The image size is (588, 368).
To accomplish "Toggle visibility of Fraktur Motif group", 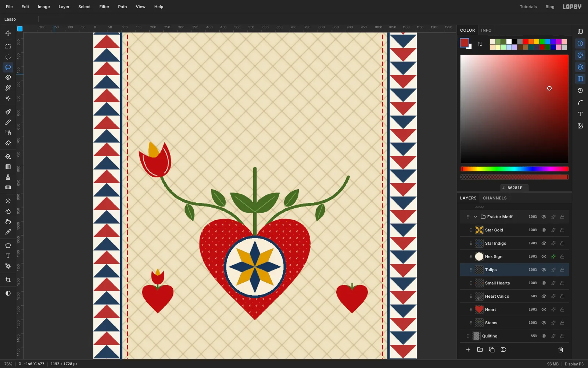I will point(544,217).
